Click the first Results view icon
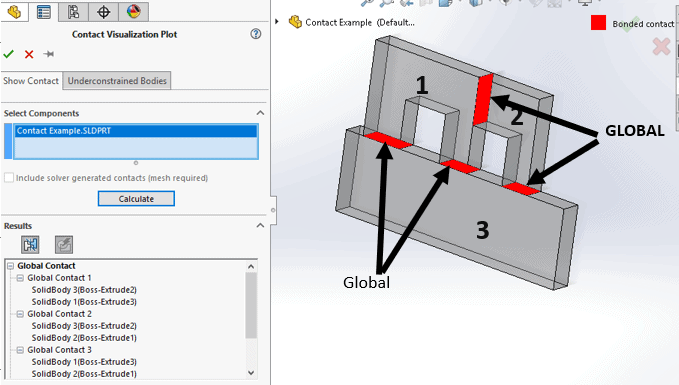 (30, 245)
